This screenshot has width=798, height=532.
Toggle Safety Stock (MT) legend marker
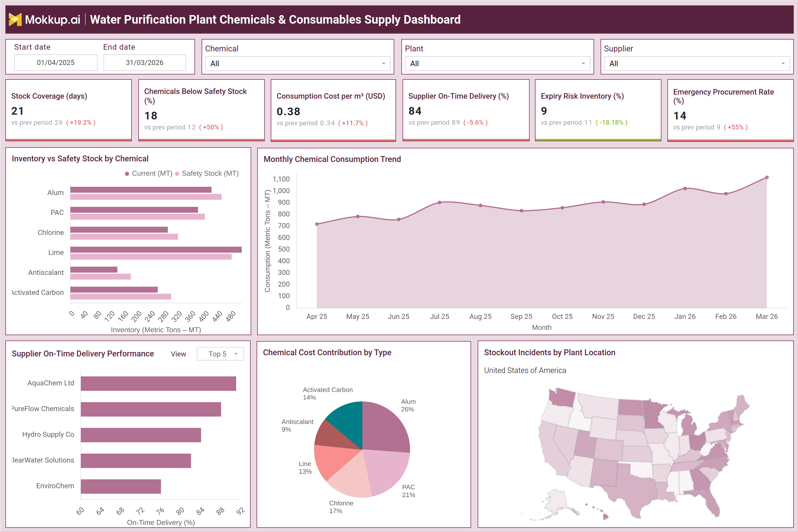coord(177,174)
